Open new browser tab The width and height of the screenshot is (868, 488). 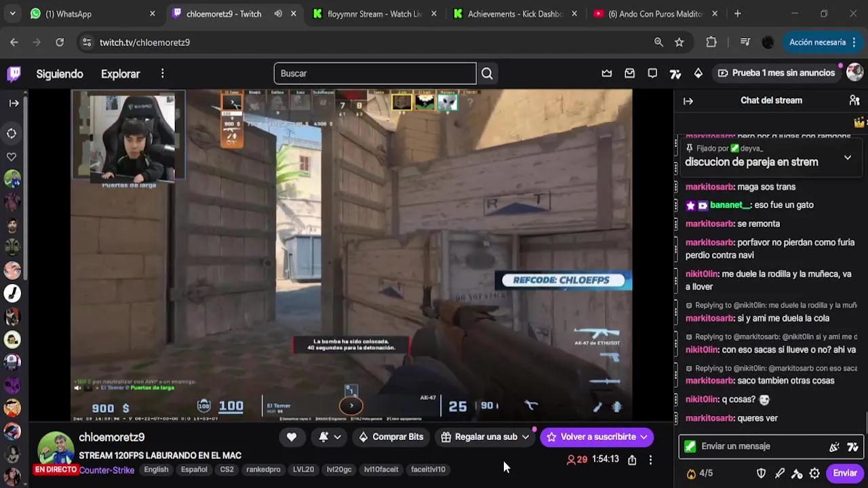(737, 14)
